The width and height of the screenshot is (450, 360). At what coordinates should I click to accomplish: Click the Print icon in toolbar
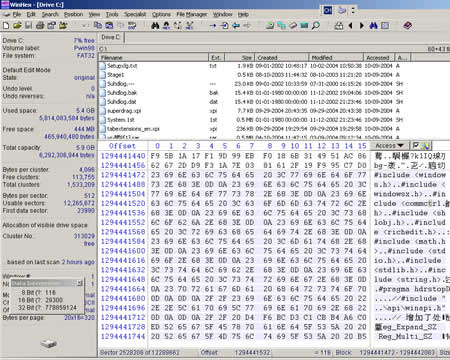40,25
